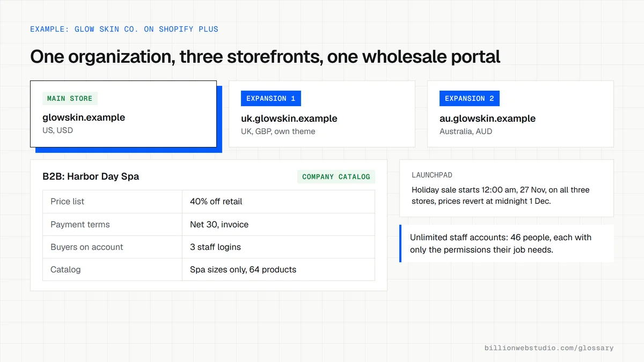Click 'B2B: Harbor Day Spa' heading
The width and height of the screenshot is (644, 362).
coord(91,176)
